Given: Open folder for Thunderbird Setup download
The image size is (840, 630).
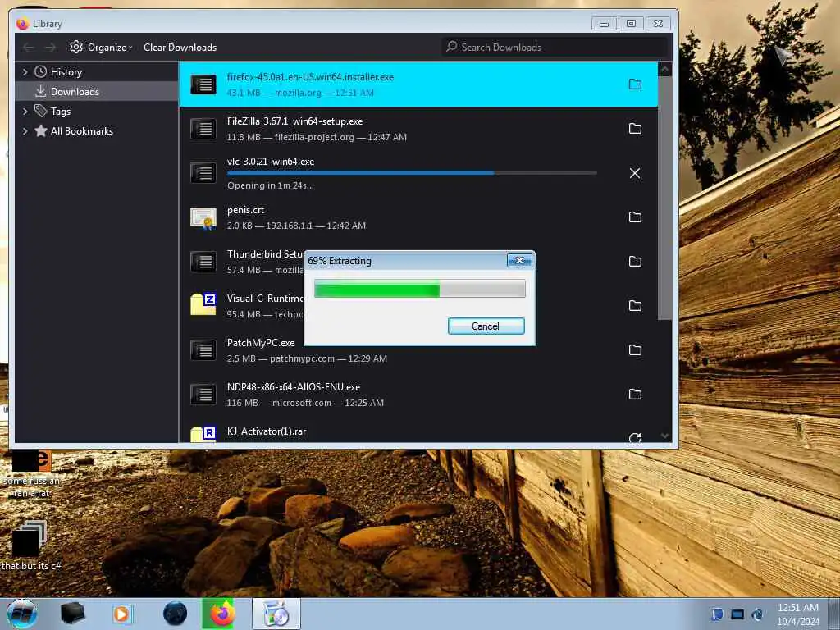Looking at the screenshot, I should (635, 262).
